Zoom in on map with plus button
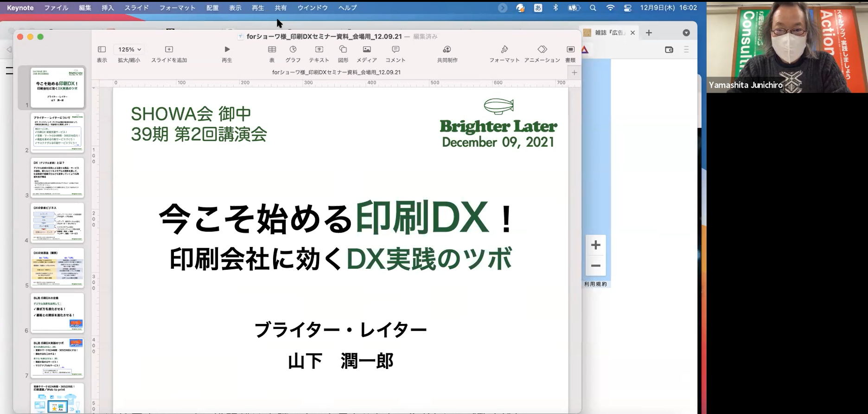Screen dimensions: 868x414 tap(596, 245)
